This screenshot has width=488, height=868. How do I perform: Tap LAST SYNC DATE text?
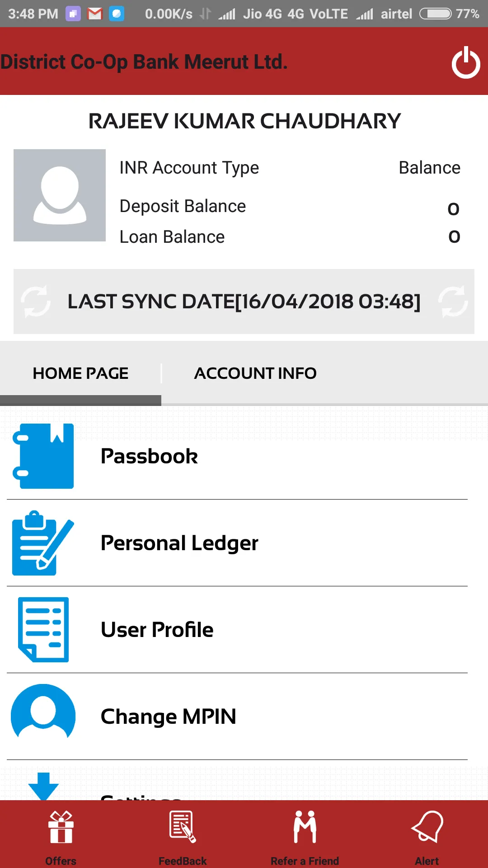tap(244, 302)
